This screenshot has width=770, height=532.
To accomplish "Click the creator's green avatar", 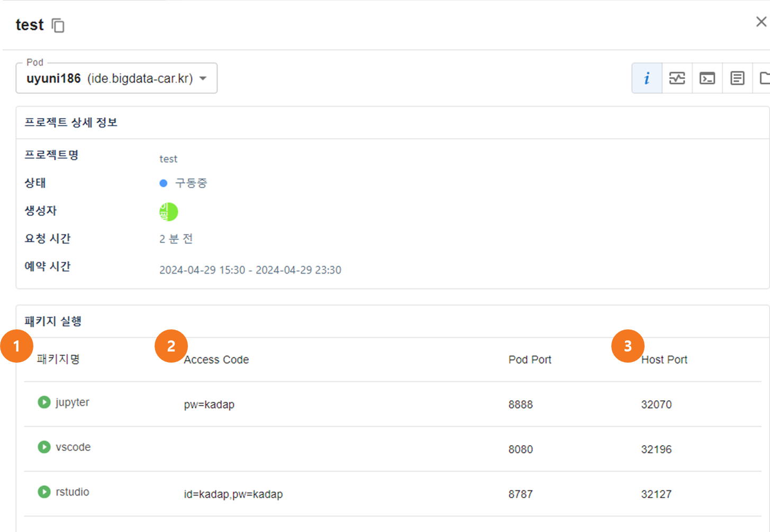I will (x=168, y=212).
